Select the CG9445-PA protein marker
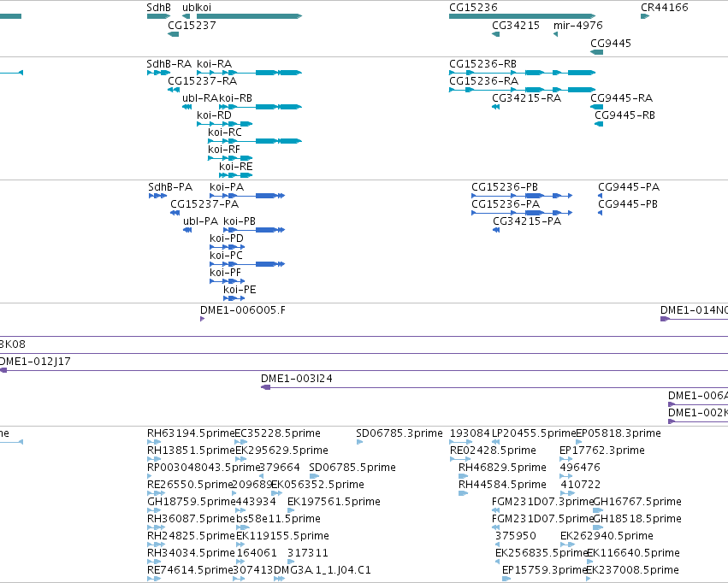 coord(600,196)
